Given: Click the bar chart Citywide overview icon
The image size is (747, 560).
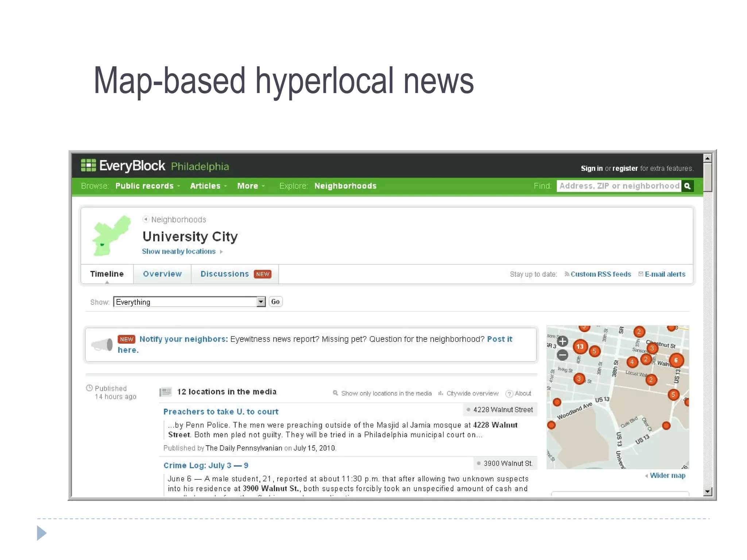Looking at the screenshot, I should [441, 393].
